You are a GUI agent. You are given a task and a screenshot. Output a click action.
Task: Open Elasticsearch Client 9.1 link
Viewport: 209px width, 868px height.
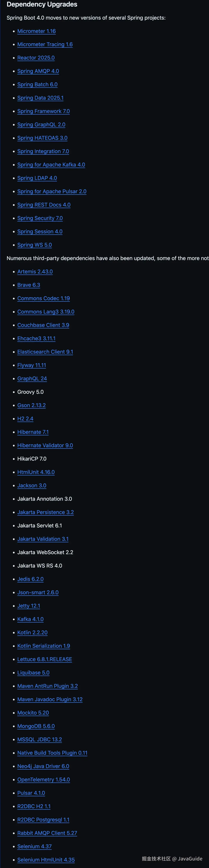[45, 352]
